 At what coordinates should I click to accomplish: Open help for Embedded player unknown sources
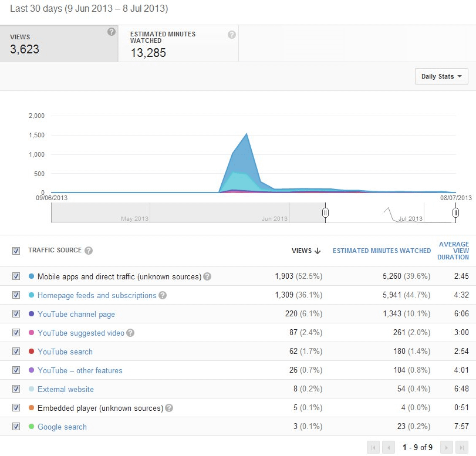[170, 408]
